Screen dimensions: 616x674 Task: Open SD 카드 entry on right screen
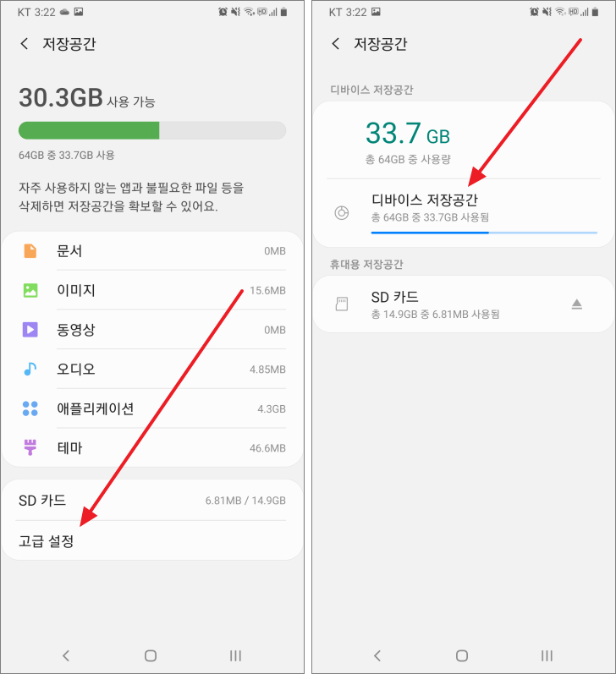point(464,304)
